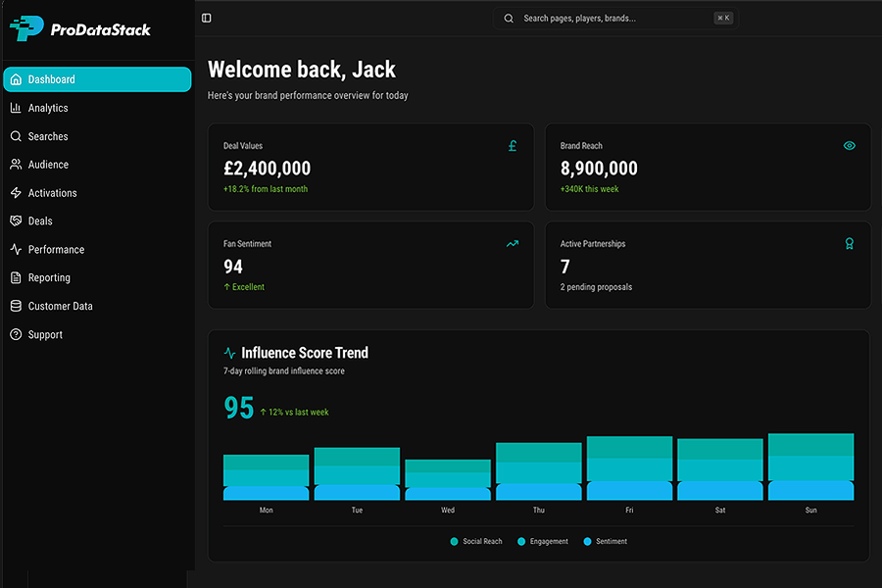The width and height of the screenshot is (882, 588).
Task: Go to the Deals page
Action: pos(40,221)
